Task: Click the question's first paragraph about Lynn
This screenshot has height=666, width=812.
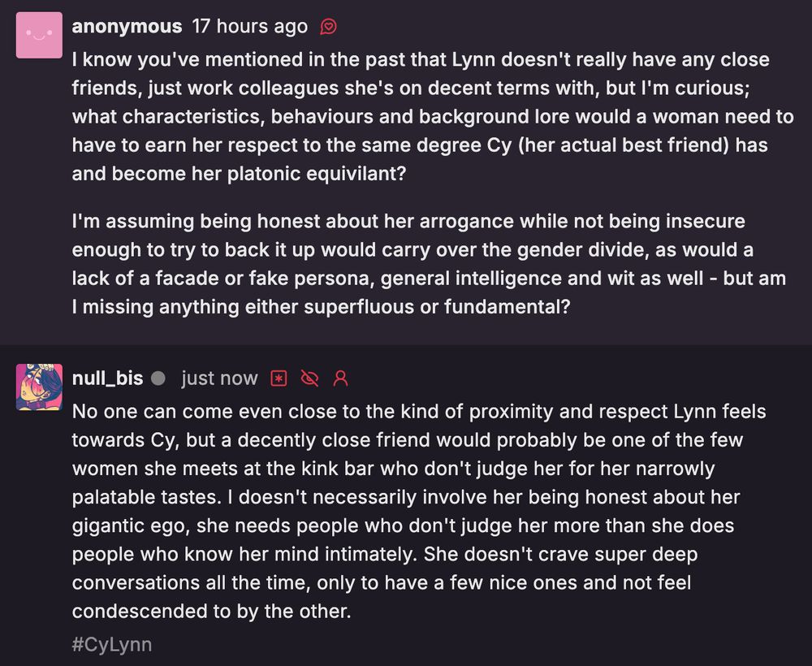Action: [433, 116]
